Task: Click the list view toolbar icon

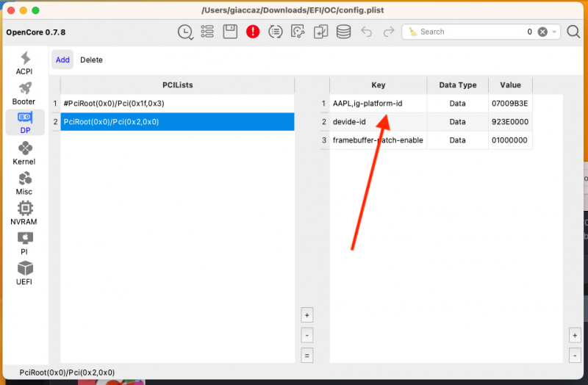Action: coord(207,32)
